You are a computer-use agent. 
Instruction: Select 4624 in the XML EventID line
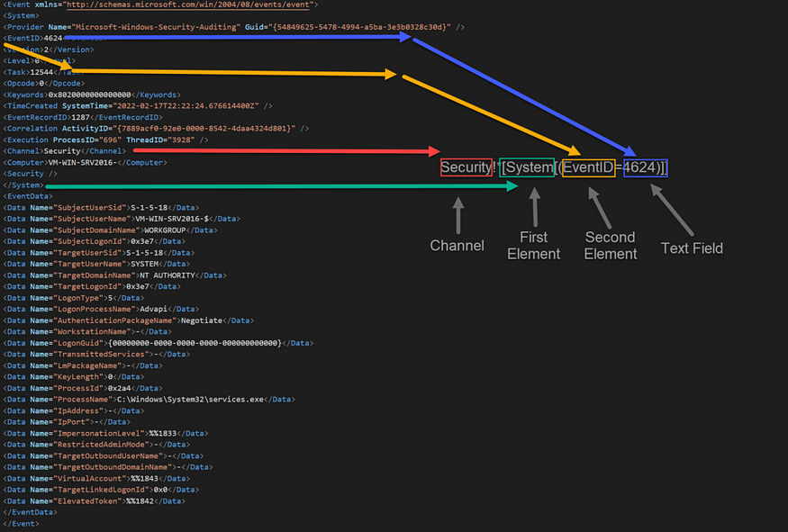click(x=53, y=38)
